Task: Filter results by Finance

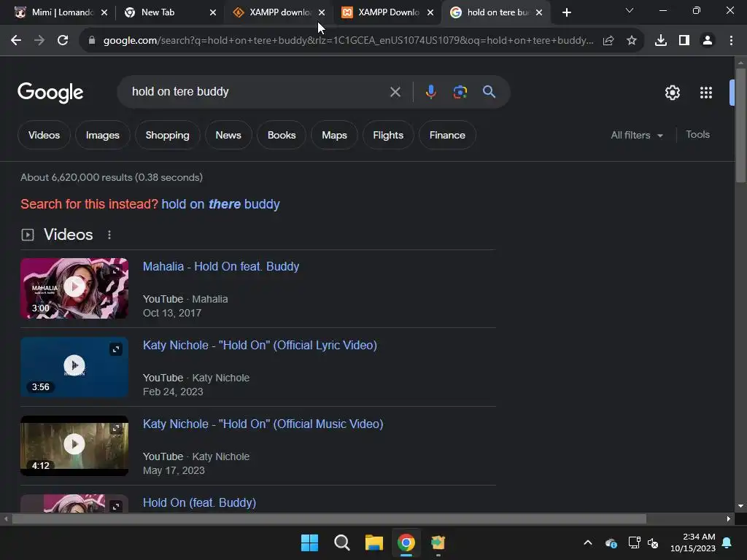Action: (x=447, y=135)
